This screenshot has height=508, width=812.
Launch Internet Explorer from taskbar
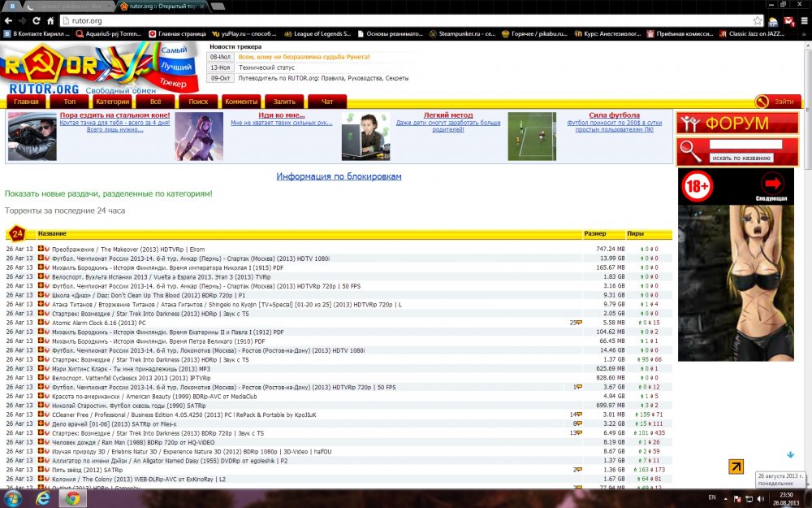click(x=44, y=499)
